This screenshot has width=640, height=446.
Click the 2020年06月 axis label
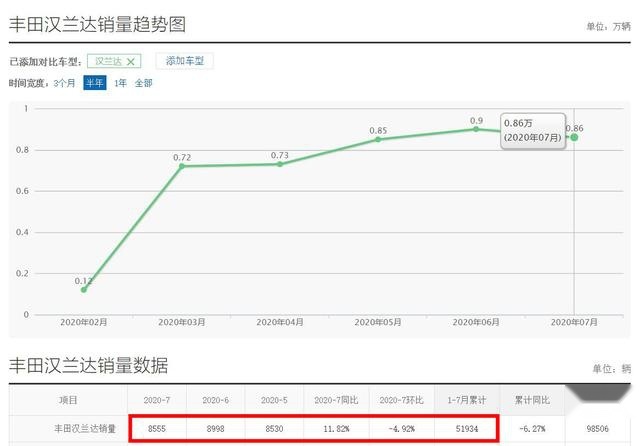click(x=476, y=322)
